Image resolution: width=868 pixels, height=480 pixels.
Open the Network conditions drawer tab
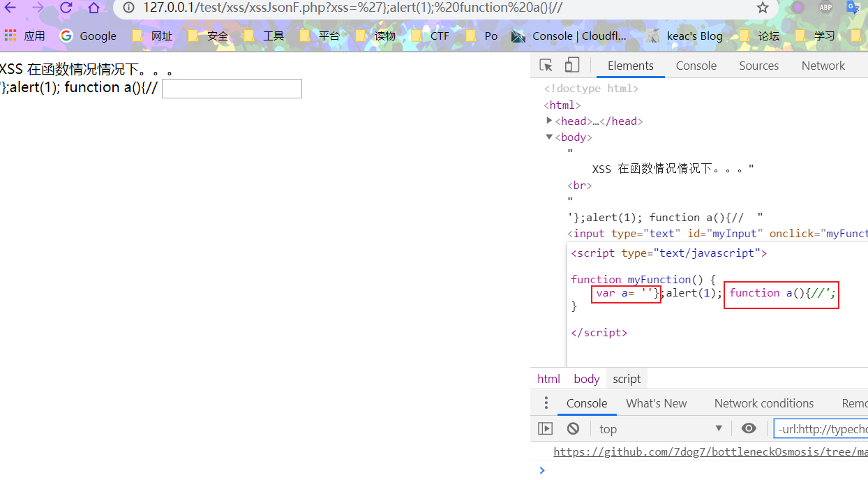(x=764, y=403)
